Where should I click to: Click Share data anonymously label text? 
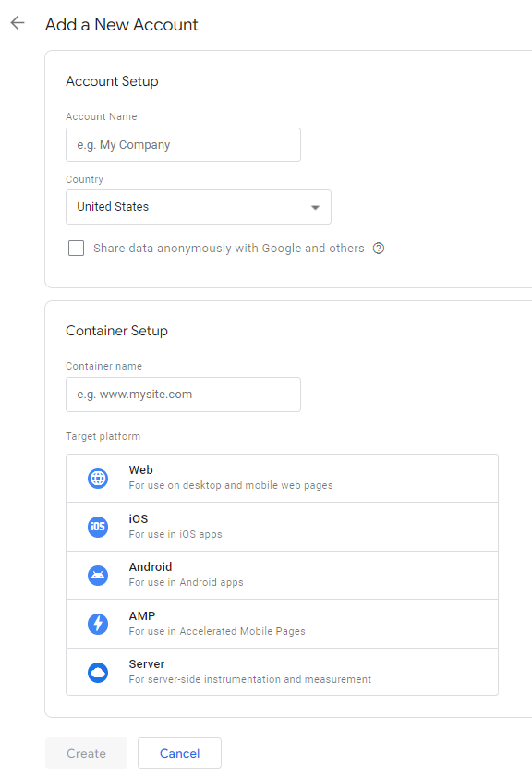click(228, 248)
